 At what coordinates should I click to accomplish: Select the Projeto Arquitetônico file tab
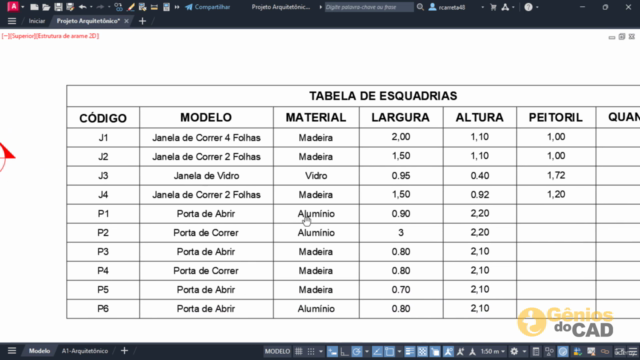[88, 21]
